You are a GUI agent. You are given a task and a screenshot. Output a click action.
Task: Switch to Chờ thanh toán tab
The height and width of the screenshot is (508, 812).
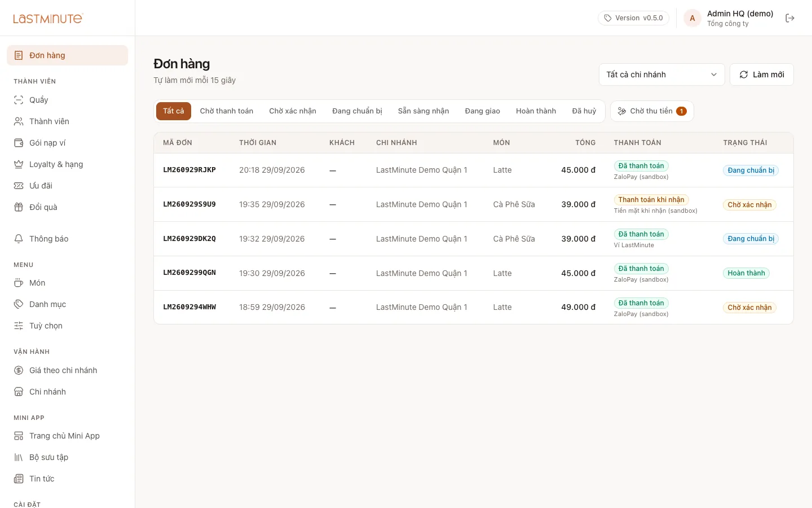(227, 111)
